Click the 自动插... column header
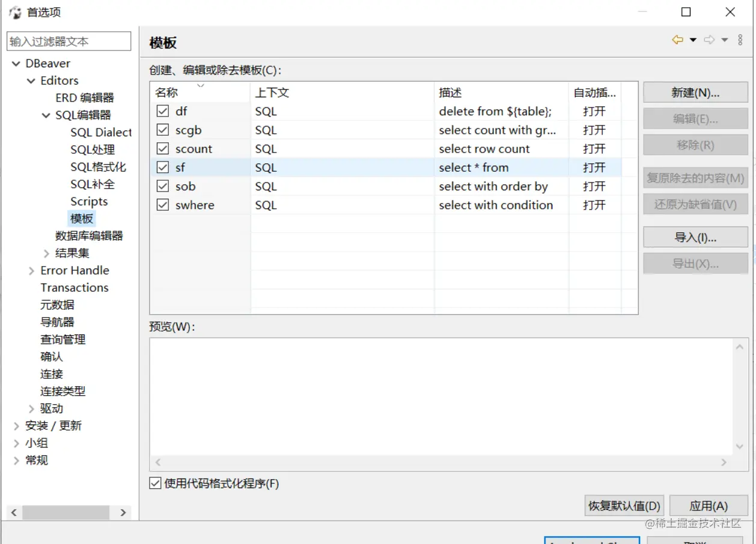Viewport: 756px width, 544px height. pos(595,92)
